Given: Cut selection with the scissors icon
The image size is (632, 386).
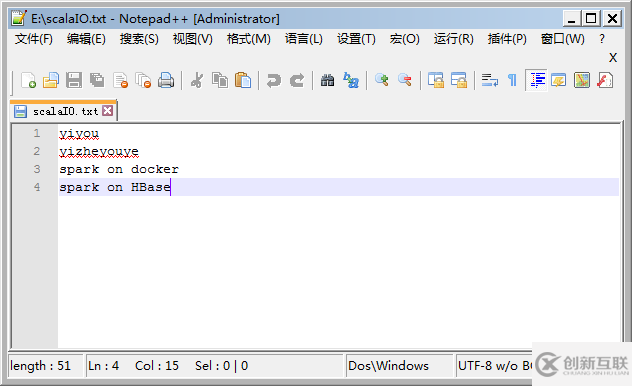Looking at the screenshot, I should pyautogui.click(x=197, y=80).
